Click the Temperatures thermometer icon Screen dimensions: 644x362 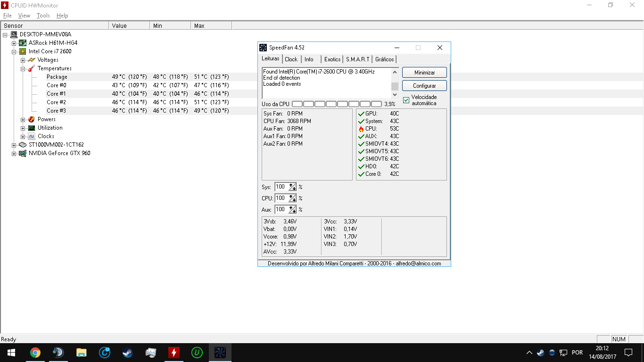32,68
